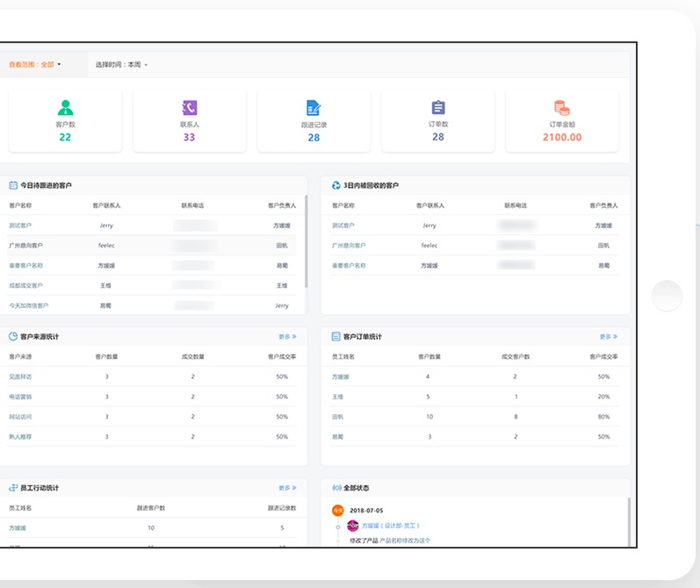Click the arrows icon beside 员工行动统计
This screenshot has width=700, height=588.
point(13,488)
